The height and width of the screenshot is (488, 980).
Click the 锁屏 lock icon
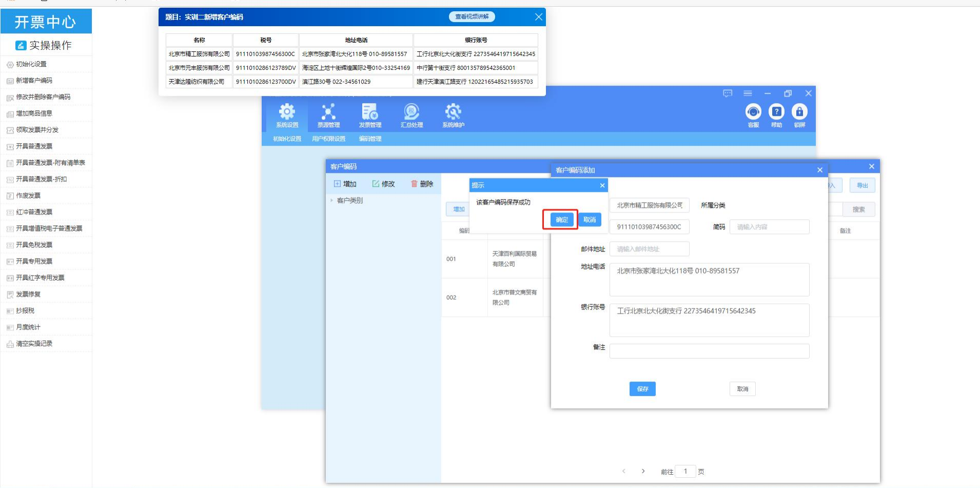tap(799, 112)
